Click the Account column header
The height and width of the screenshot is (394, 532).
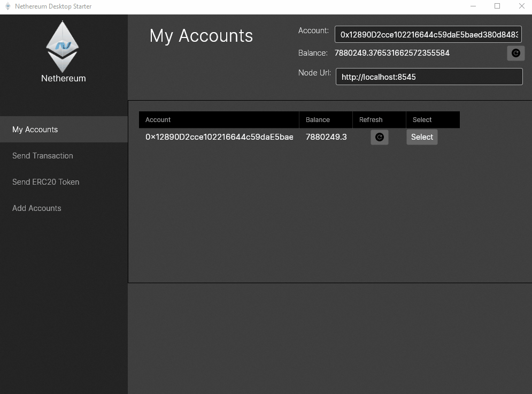pos(219,119)
